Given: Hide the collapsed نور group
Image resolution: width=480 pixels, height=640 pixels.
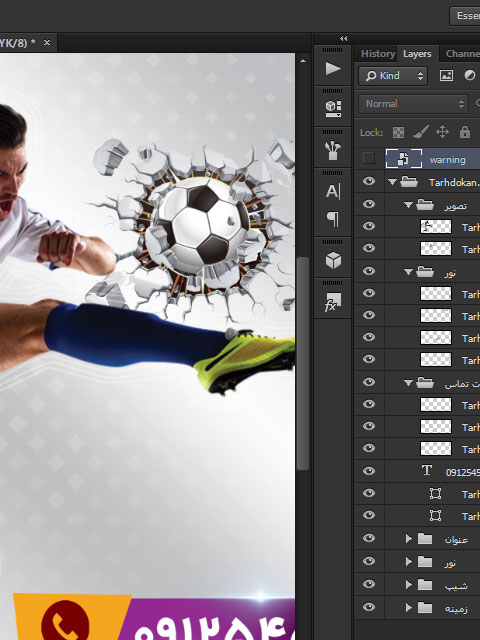Looking at the screenshot, I should point(369,561).
